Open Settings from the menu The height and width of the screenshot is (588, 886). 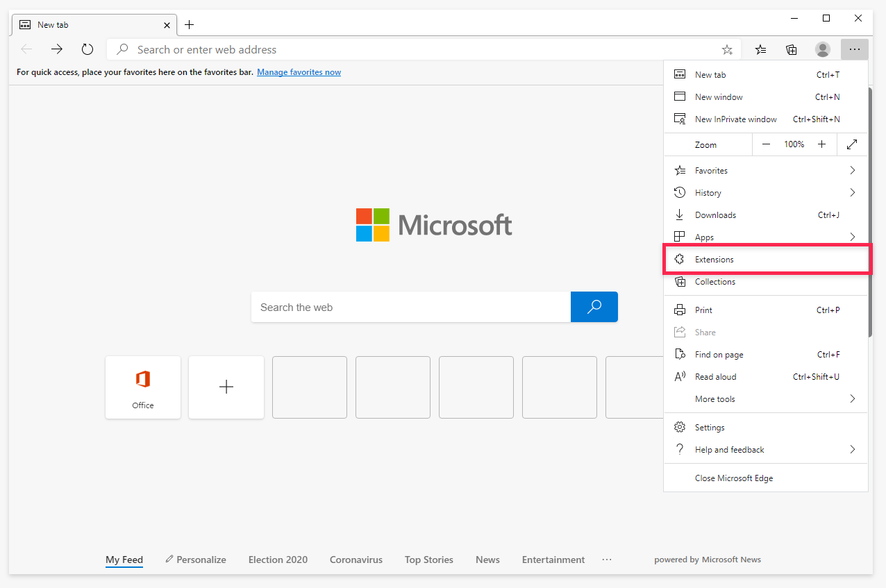[x=766, y=428]
